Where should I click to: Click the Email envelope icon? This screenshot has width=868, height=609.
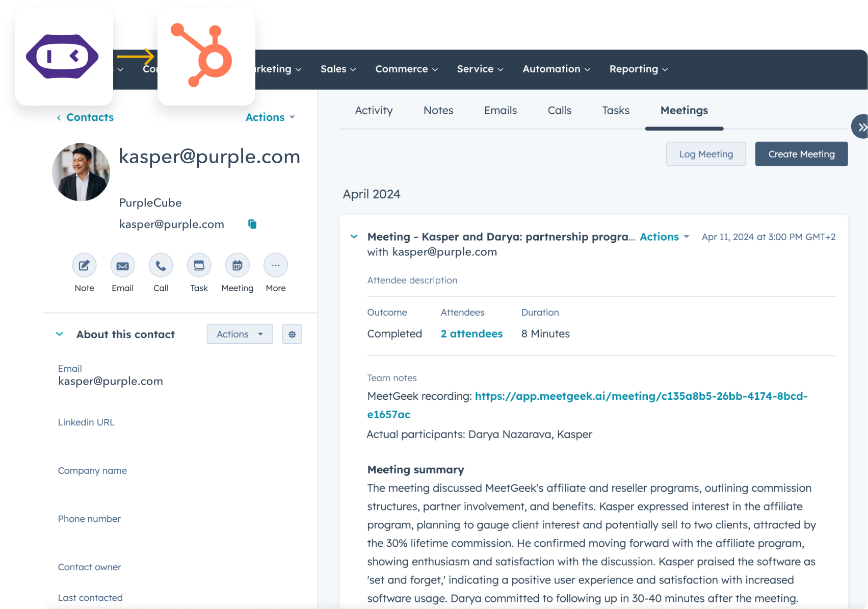click(x=122, y=266)
